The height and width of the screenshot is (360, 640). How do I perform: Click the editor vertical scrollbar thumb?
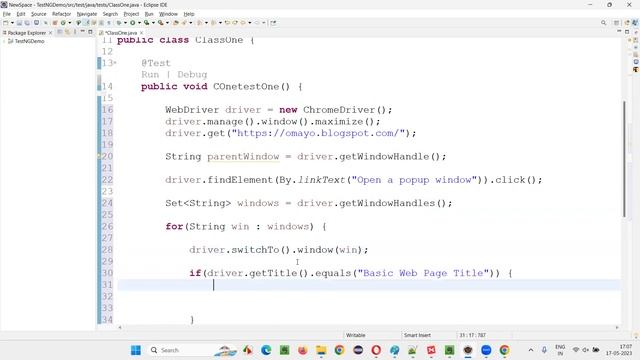(x=624, y=158)
